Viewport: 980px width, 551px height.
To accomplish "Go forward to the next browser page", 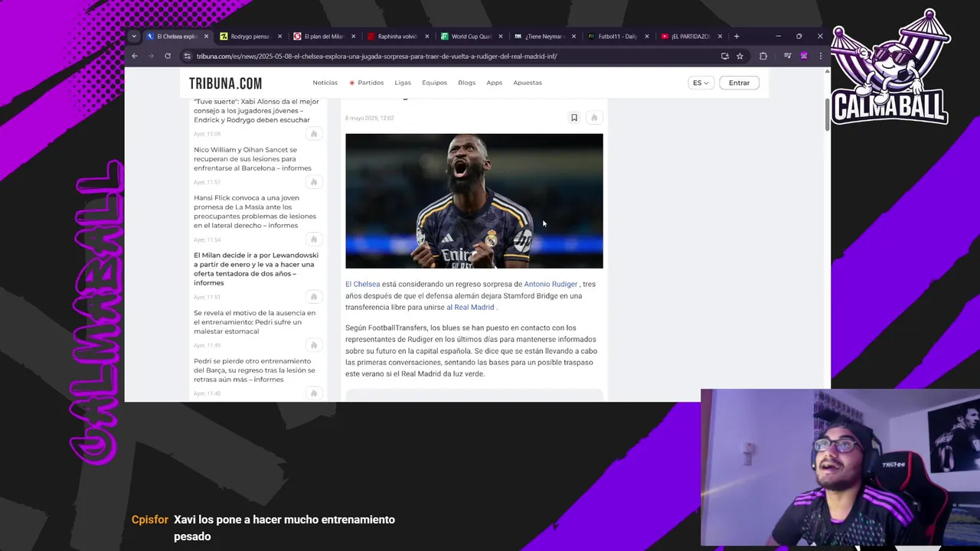I will [x=151, y=56].
